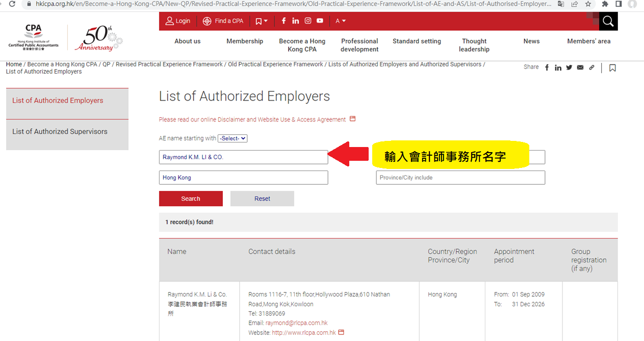
Task: Open the Facebook icon in the top bar
Action: click(x=284, y=21)
